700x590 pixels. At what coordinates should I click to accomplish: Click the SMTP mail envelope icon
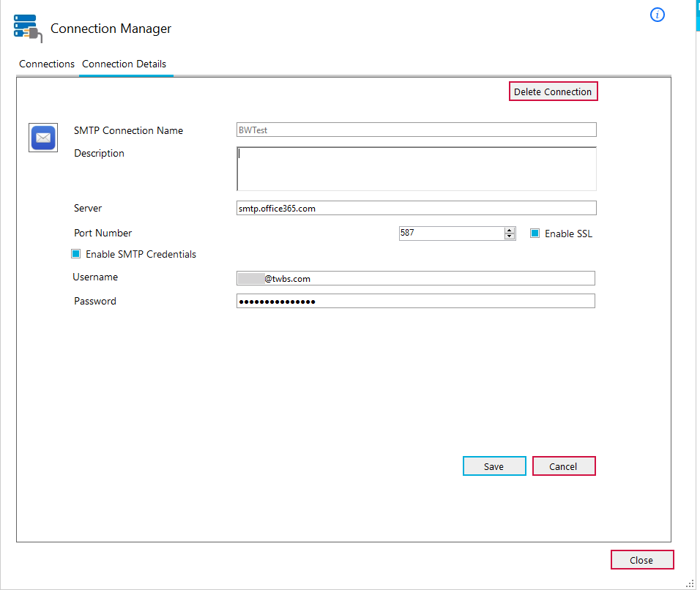43,138
